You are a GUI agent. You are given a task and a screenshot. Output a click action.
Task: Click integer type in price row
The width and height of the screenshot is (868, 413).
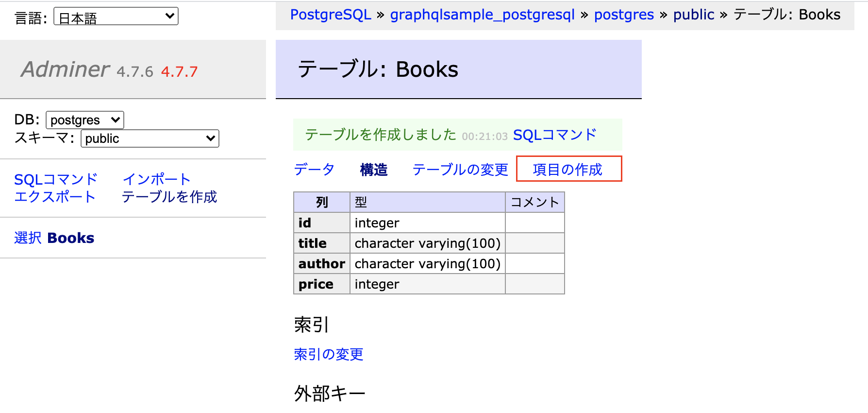coord(377,284)
